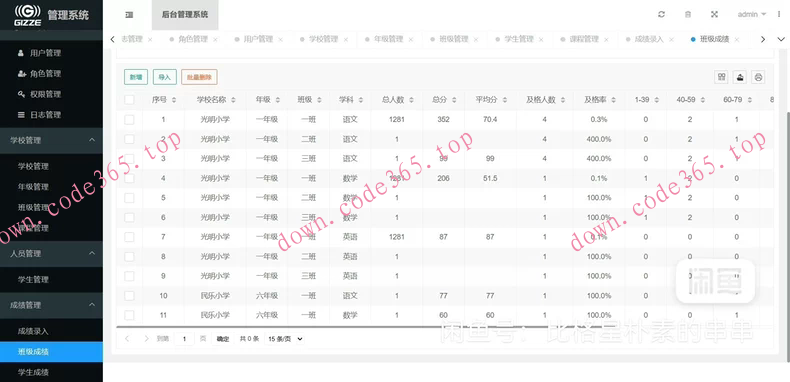
Task: Click the 新增 button
Action: pyautogui.click(x=136, y=77)
